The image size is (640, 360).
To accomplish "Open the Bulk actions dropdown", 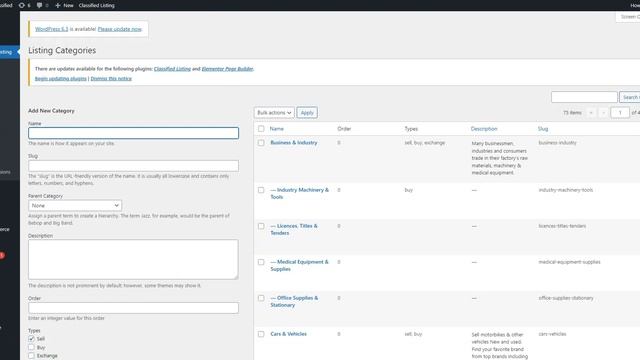I will pyautogui.click(x=274, y=113).
